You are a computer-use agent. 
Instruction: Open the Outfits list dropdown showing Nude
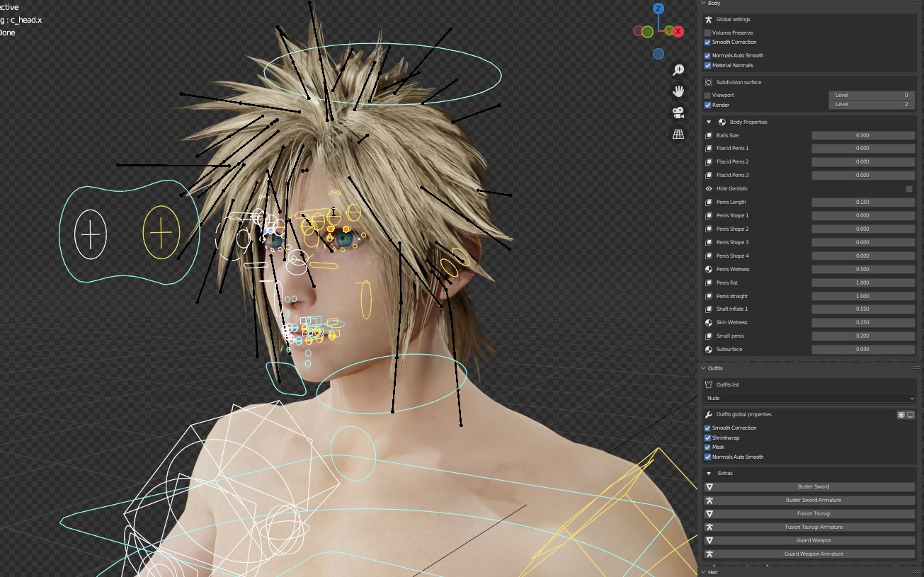click(x=810, y=398)
